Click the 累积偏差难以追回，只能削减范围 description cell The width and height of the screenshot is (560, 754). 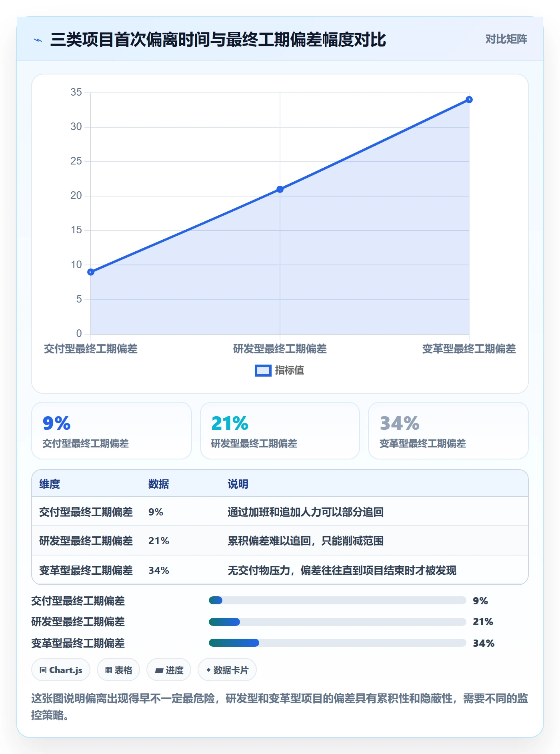[x=306, y=541]
